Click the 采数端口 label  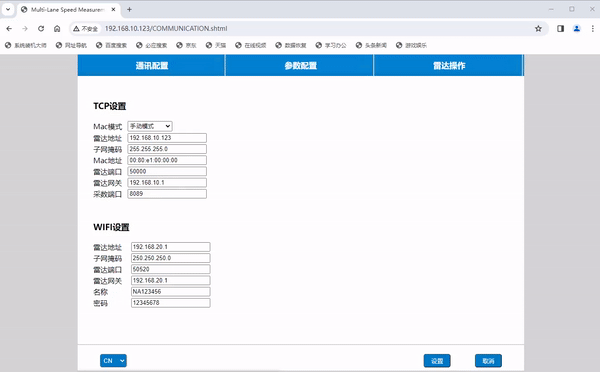coord(108,194)
